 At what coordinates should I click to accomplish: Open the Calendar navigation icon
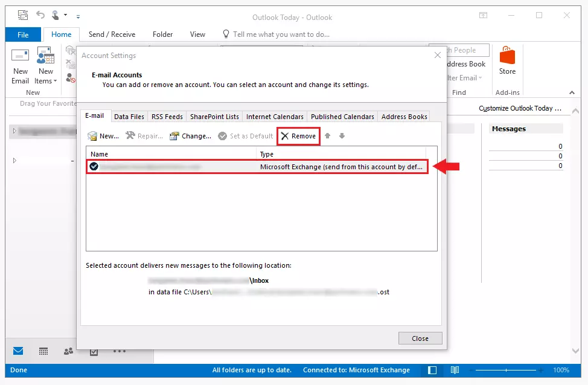pyautogui.click(x=43, y=351)
